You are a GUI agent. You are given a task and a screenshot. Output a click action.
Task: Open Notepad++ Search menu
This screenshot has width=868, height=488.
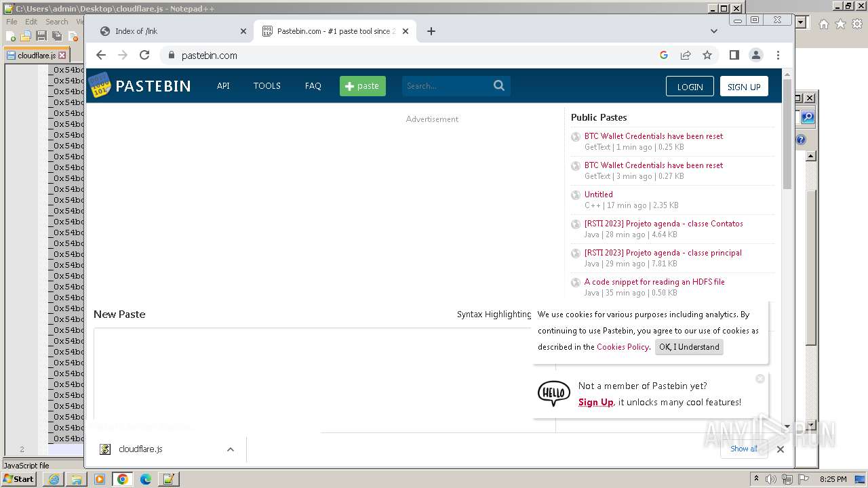point(57,22)
